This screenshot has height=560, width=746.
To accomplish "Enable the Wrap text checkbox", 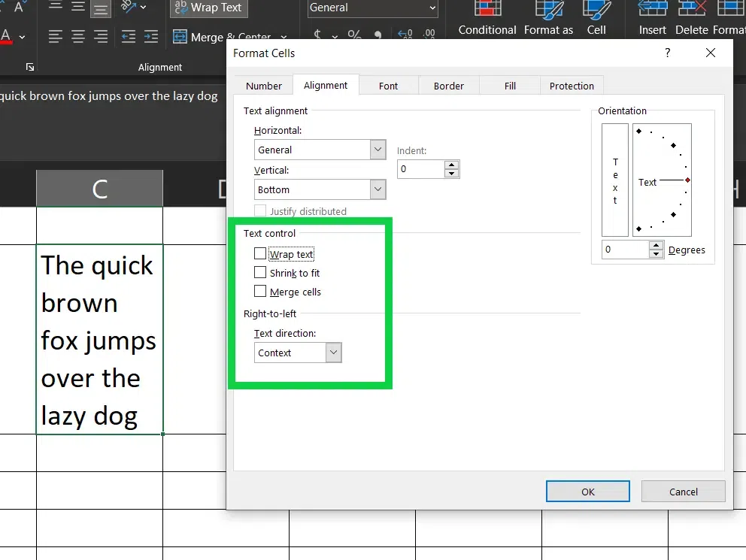I will tap(260, 253).
